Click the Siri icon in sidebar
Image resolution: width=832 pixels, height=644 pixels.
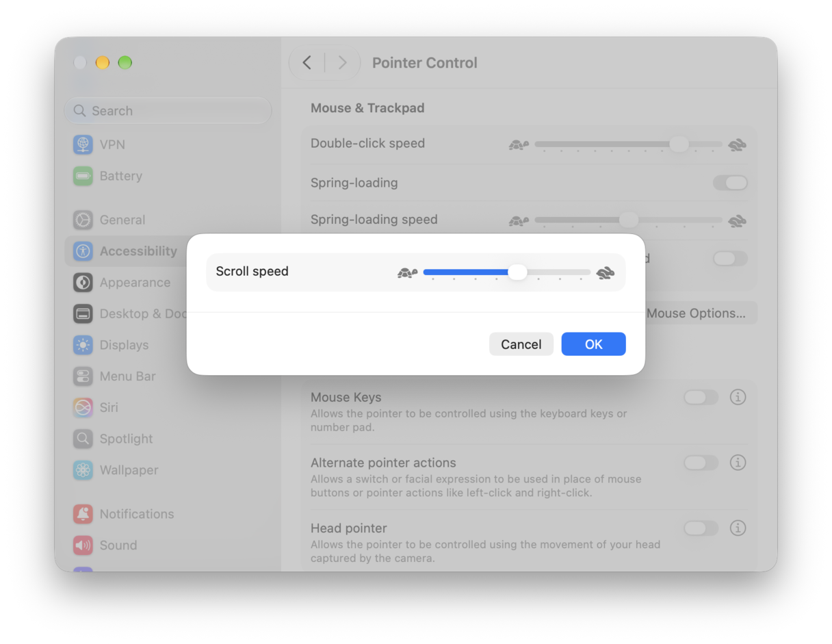click(83, 407)
